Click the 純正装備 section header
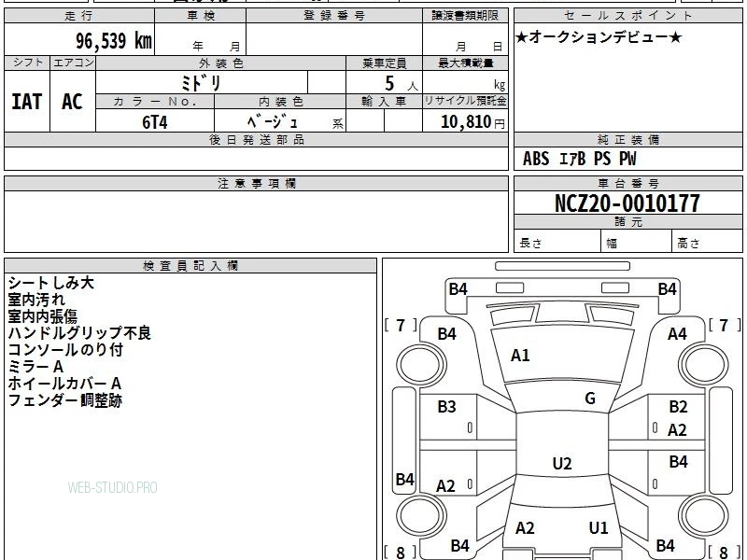747x560 pixels. tap(627, 139)
